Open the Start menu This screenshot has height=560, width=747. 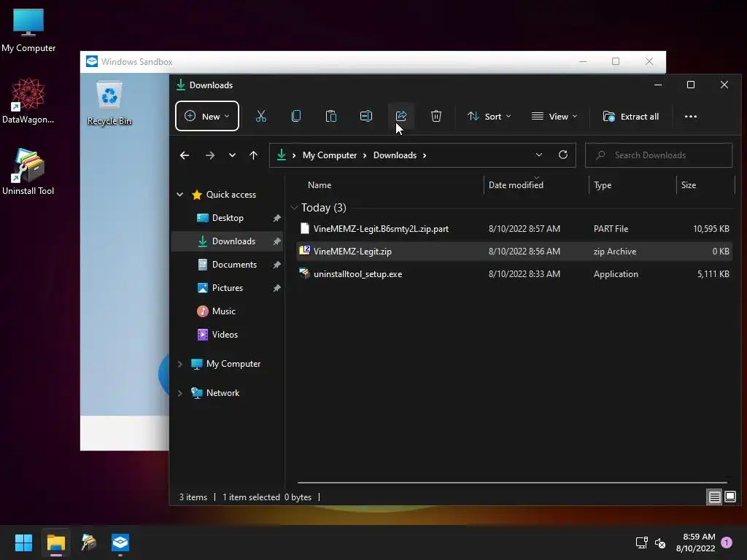[23, 542]
